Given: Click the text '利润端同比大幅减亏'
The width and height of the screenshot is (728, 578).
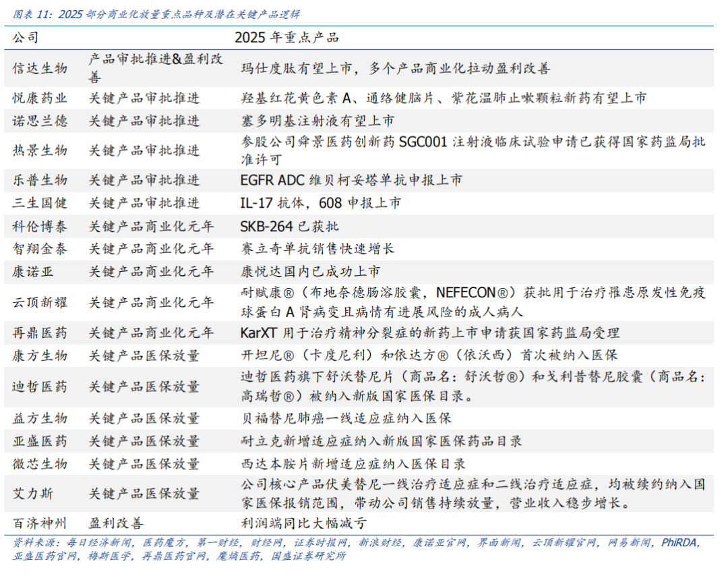Looking at the screenshot, I should [303, 523].
